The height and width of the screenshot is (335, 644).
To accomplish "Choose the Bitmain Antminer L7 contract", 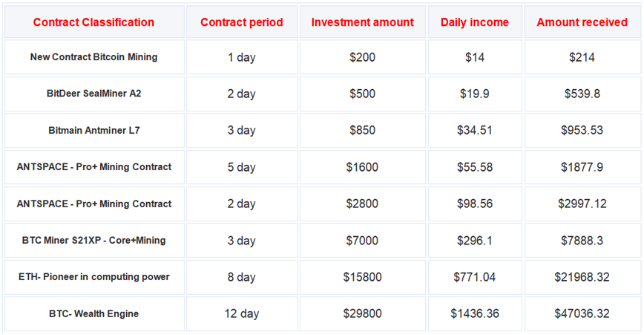I will [93, 131].
